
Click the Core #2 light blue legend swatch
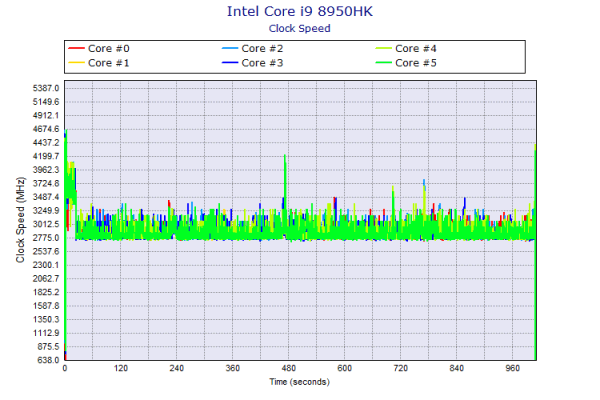[230, 49]
